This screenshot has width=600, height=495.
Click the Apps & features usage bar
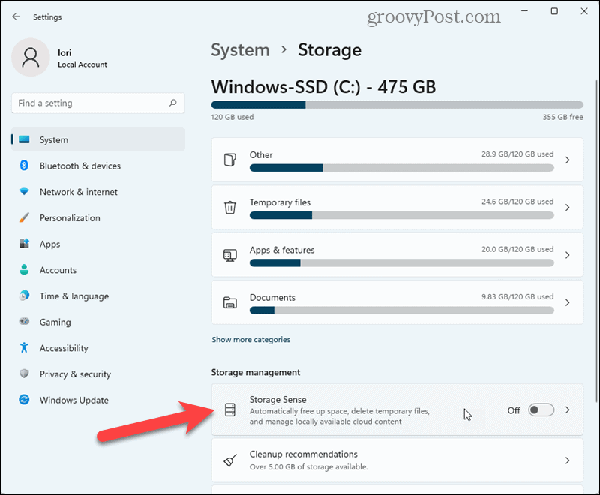(401, 263)
